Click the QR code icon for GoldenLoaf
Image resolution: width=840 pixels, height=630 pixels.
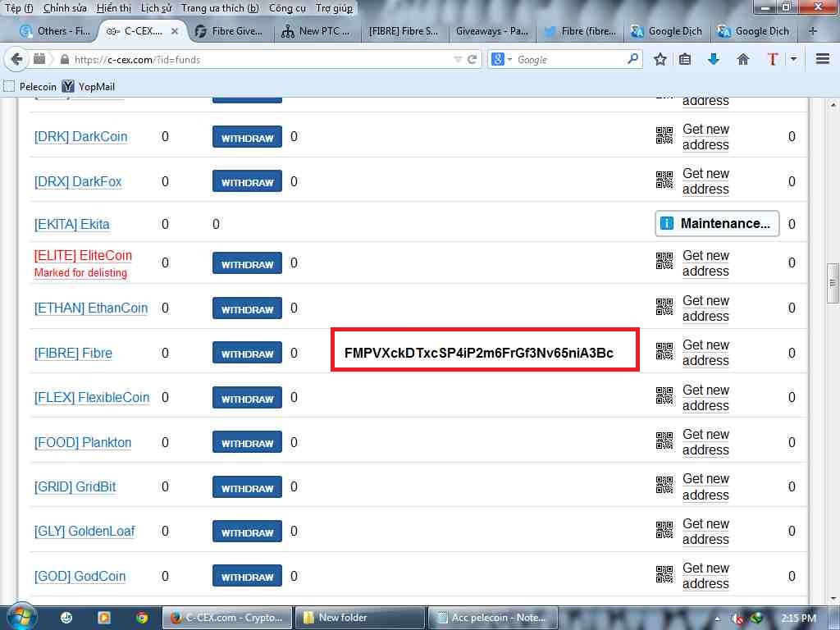pos(664,531)
